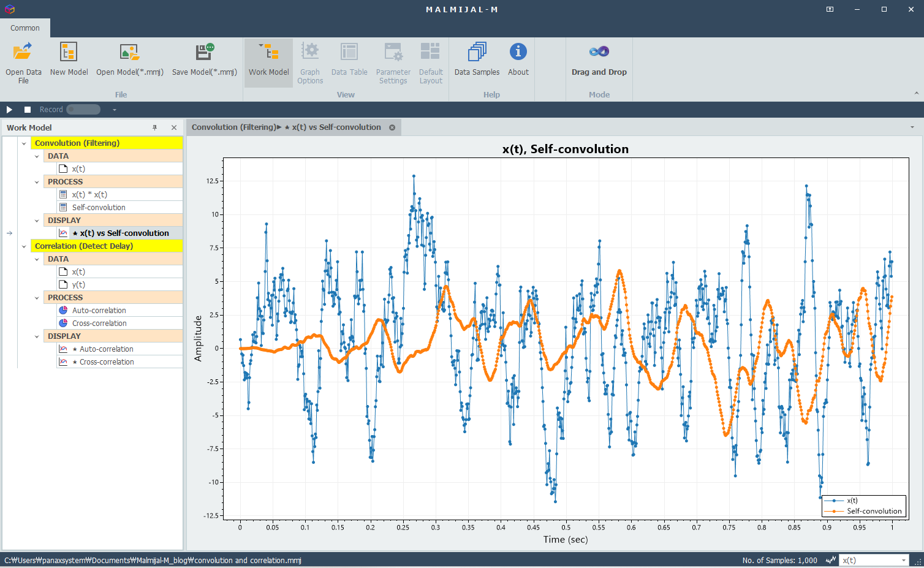924x568 pixels.
Task: Collapse the Correlation (Detect Delay) node
Action: 24,246
